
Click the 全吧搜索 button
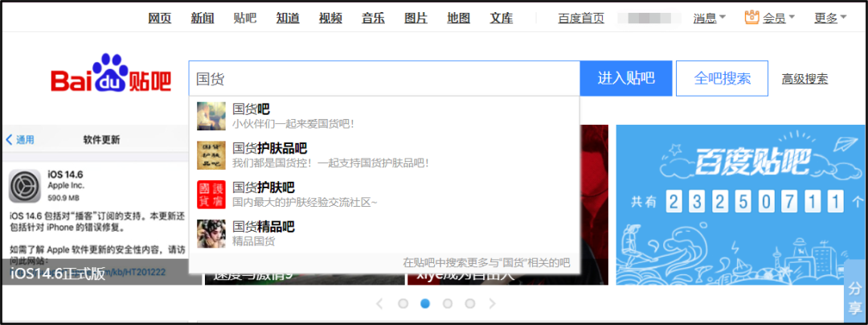coord(723,78)
